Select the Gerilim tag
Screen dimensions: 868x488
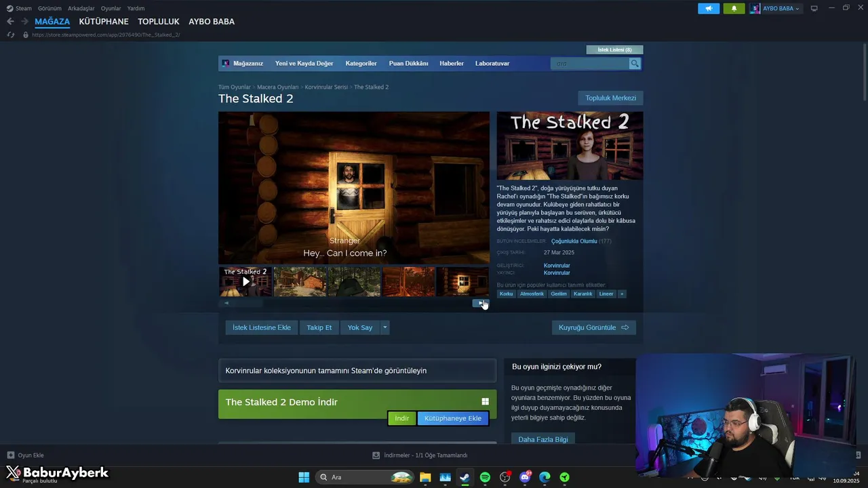click(x=559, y=293)
